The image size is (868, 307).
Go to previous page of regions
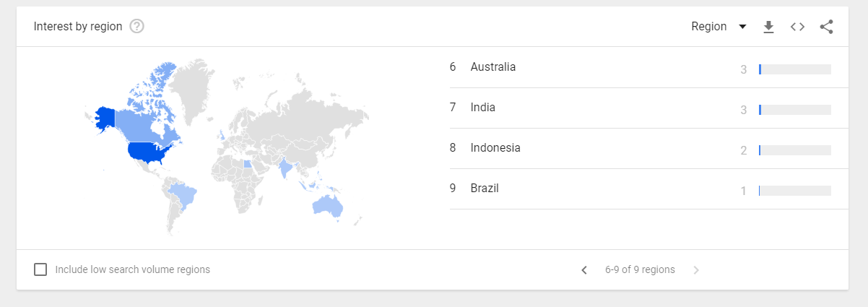pyautogui.click(x=584, y=270)
